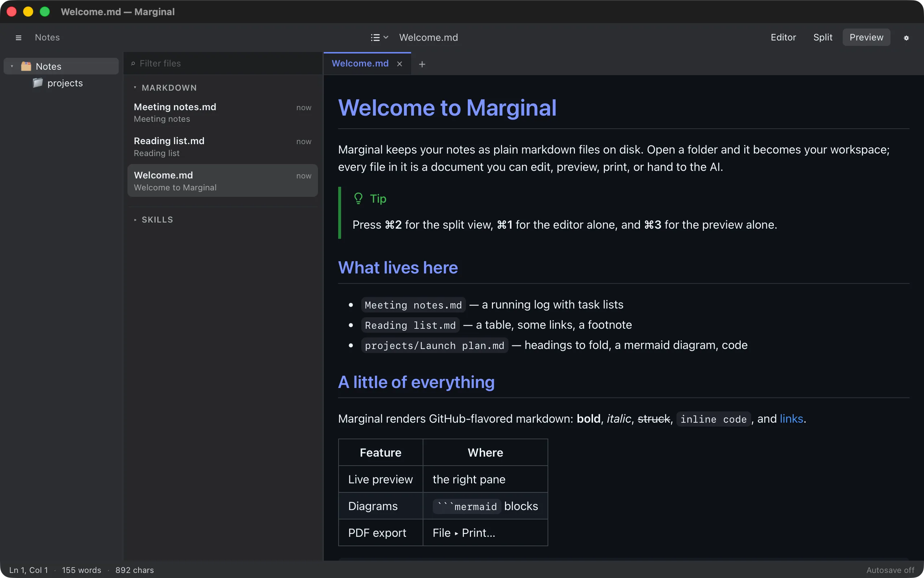Click the green fullscreen window button
The image size is (924, 578).
(45, 12)
